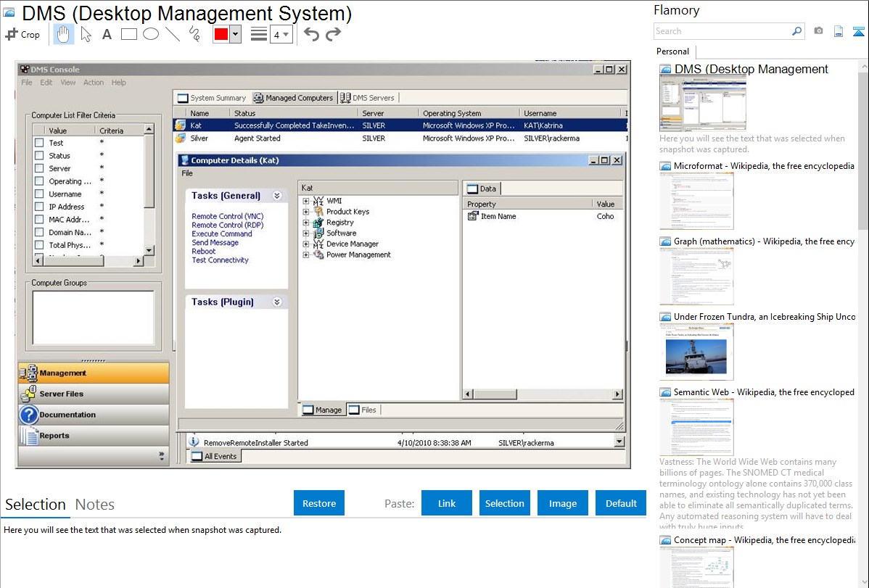Open the Microformat Wikipedia snapshot thumbnail

point(696,201)
